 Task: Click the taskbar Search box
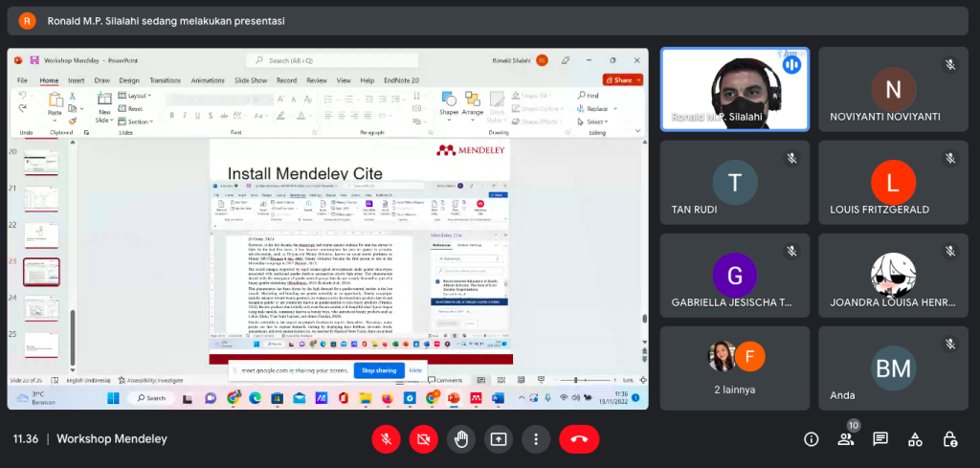tap(152, 397)
